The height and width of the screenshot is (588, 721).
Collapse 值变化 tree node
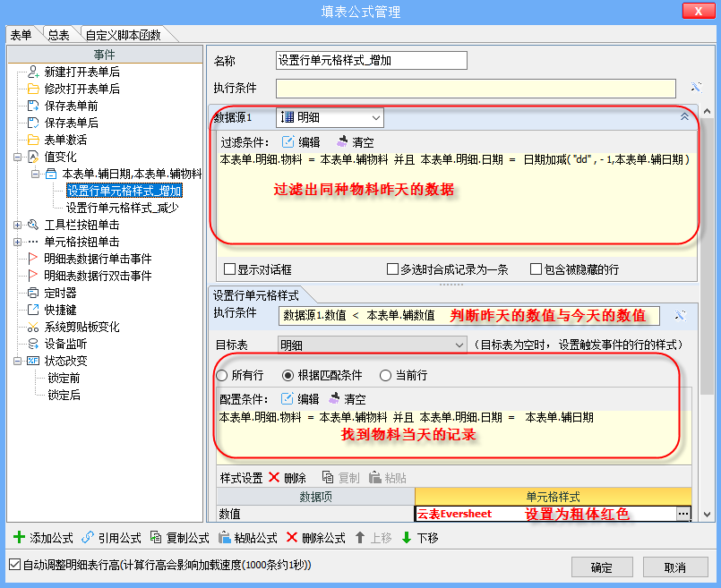click(x=18, y=158)
